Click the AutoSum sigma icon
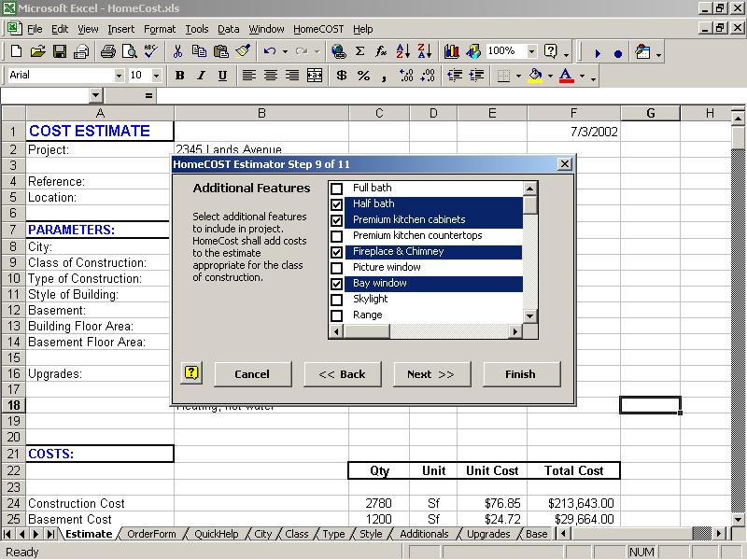Viewport: 747px width, 560px height. pos(359,52)
